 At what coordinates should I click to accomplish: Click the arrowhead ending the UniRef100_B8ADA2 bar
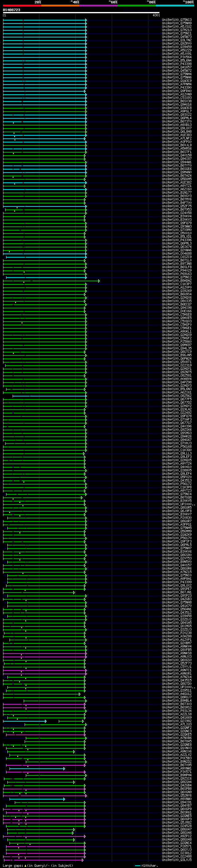99,281
